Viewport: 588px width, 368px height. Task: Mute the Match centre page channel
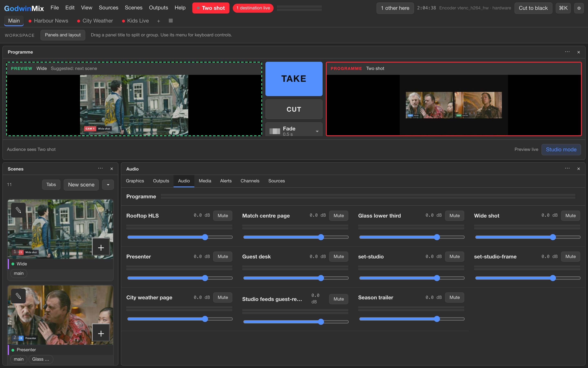(x=339, y=216)
